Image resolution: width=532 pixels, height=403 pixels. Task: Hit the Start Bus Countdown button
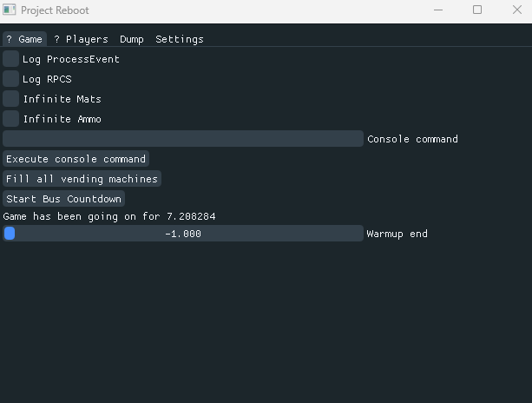tap(64, 199)
